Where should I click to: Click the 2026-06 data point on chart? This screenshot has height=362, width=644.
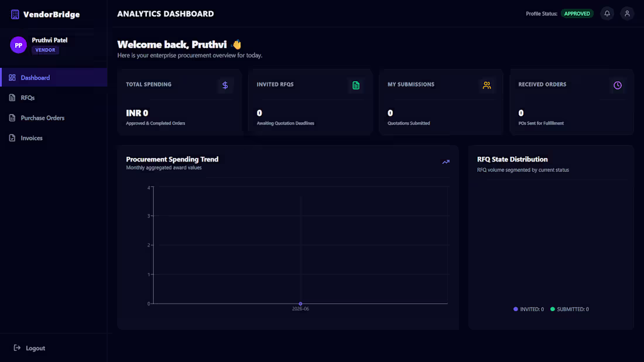300,304
